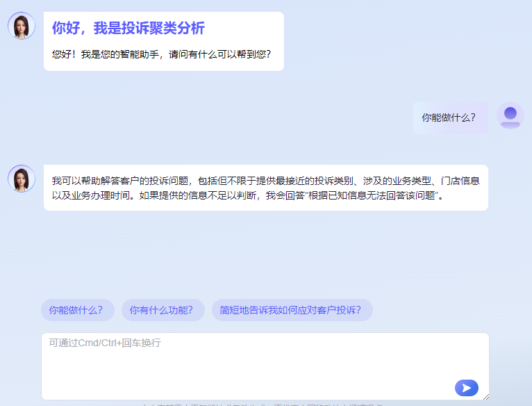This screenshot has width=532, height=406.
Task: Click the user's sent message bubble "你能做什么？"
Action: tap(449, 117)
